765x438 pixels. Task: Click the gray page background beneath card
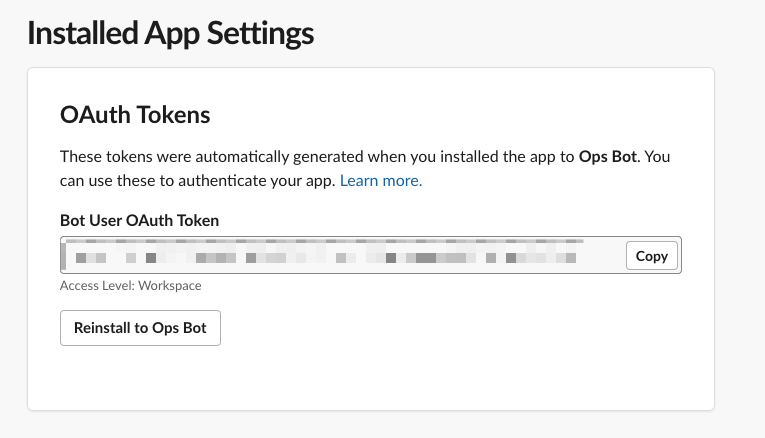coord(371,424)
